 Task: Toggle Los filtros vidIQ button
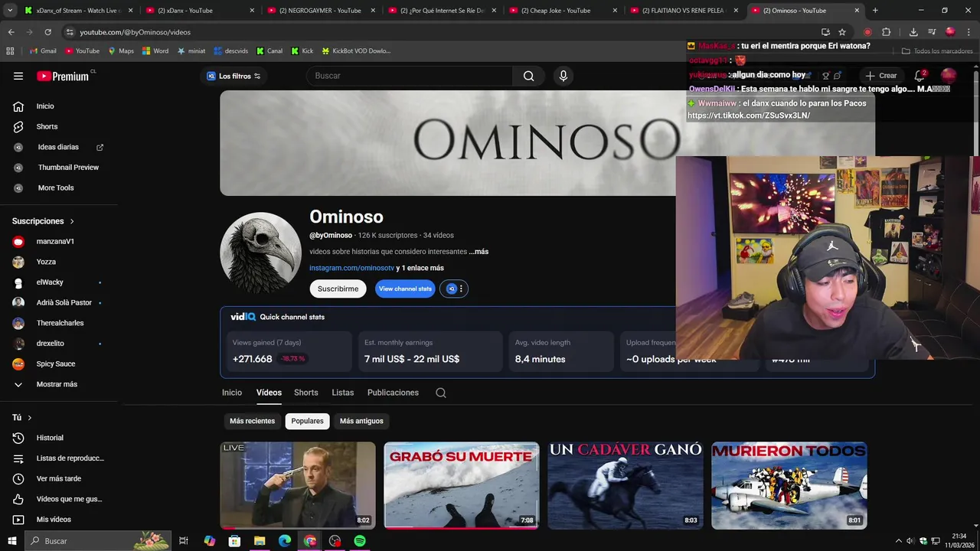point(234,76)
